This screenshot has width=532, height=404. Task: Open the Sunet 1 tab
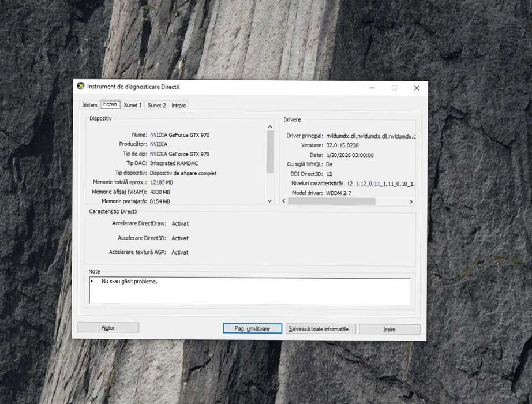click(x=133, y=105)
